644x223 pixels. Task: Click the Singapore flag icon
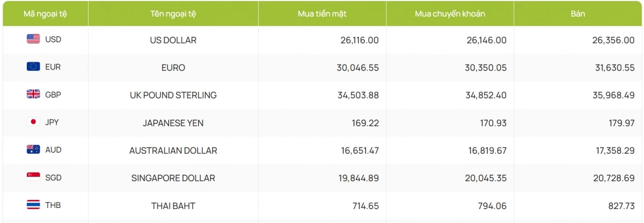pos(33,177)
